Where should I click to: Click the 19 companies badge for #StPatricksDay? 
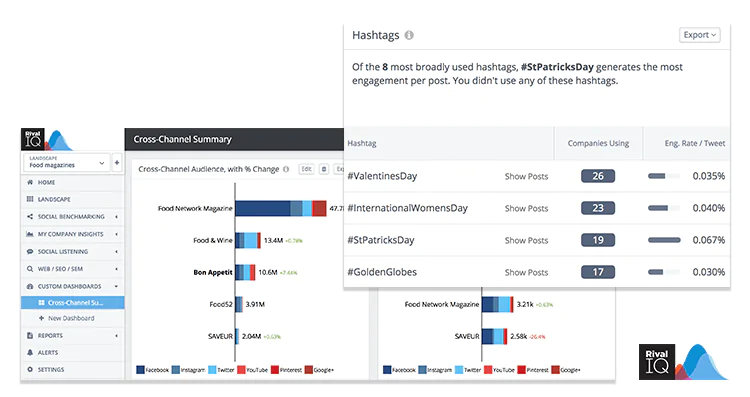click(x=598, y=240)
